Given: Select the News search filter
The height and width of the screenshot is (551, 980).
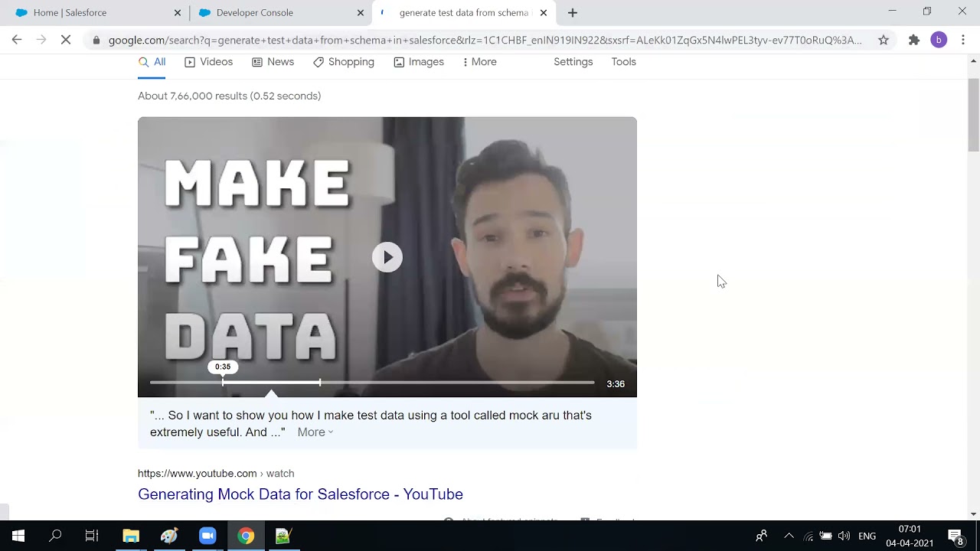Looking at the screenshot, I should point(273,62).
